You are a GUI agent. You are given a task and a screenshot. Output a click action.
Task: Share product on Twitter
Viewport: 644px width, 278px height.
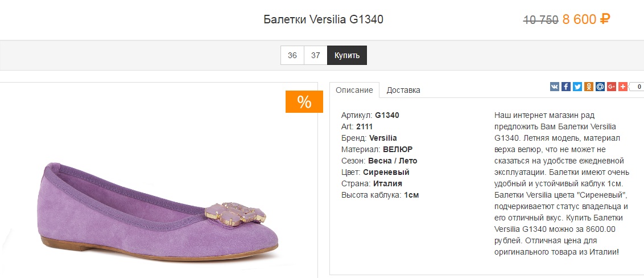577,87
